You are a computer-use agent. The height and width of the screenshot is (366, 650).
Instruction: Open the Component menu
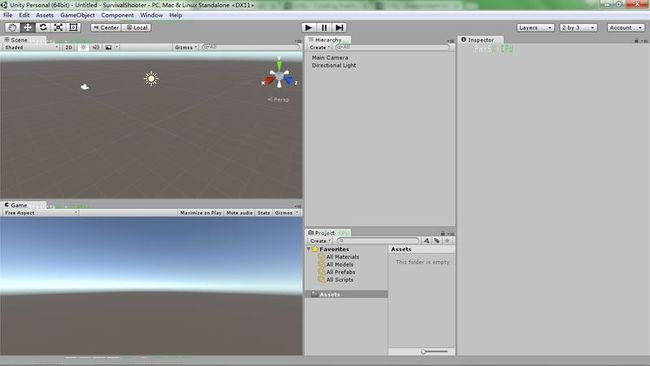point(117,15)
